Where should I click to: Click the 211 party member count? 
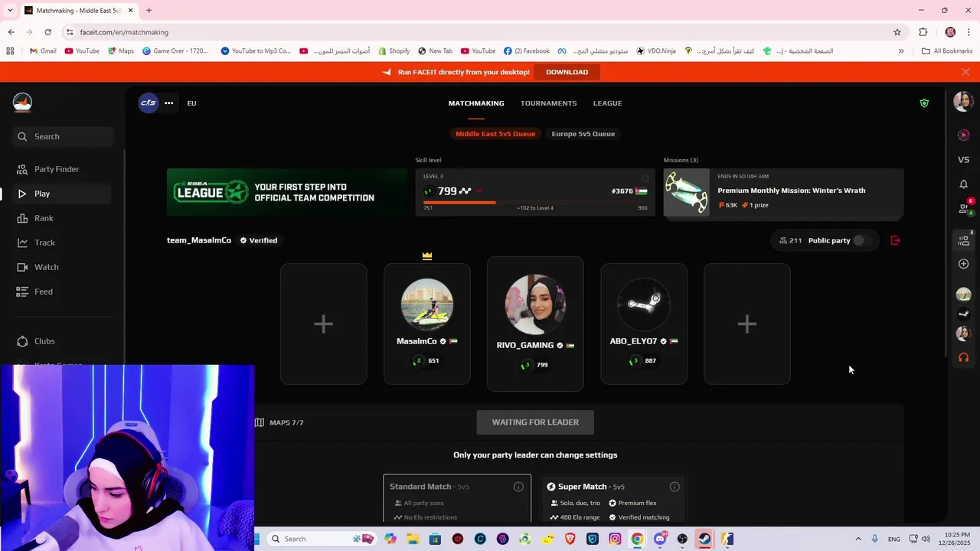coord(790,240)
